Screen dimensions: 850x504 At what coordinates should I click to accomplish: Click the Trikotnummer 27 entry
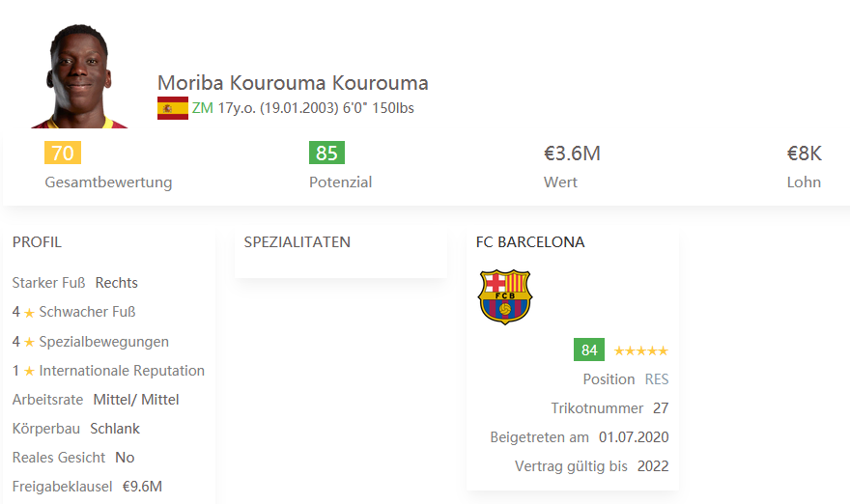(x=660, y=408)
